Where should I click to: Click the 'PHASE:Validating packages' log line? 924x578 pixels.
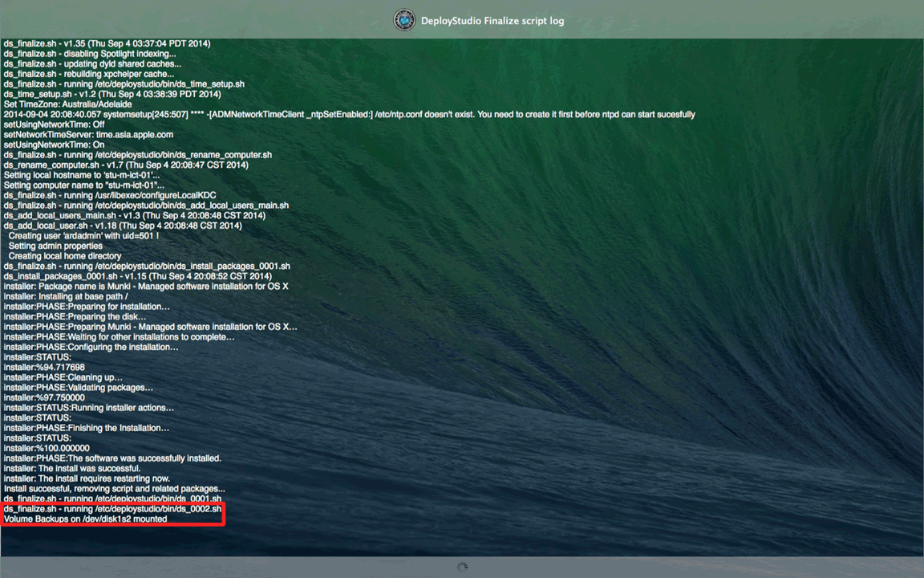point(78,388)
